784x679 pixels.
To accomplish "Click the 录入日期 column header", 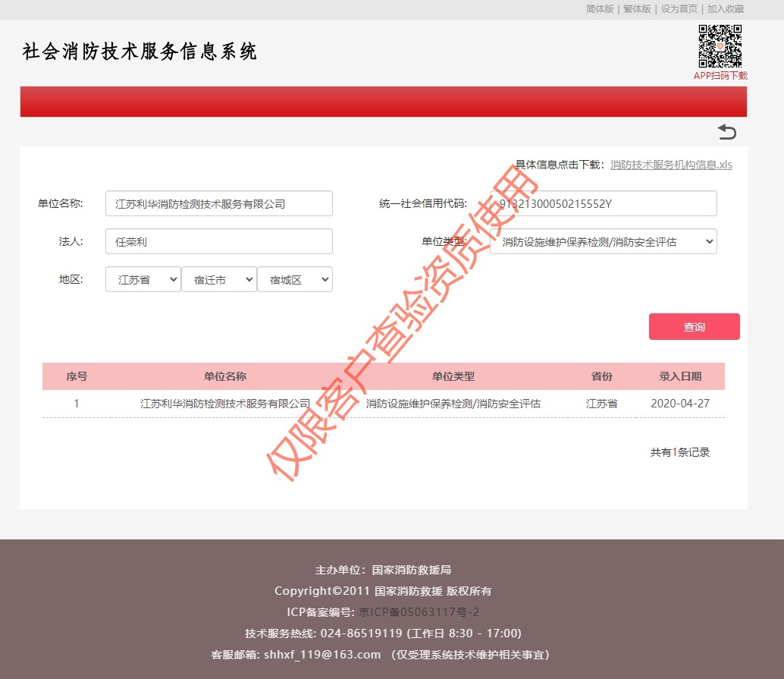I will coord(680,376).
